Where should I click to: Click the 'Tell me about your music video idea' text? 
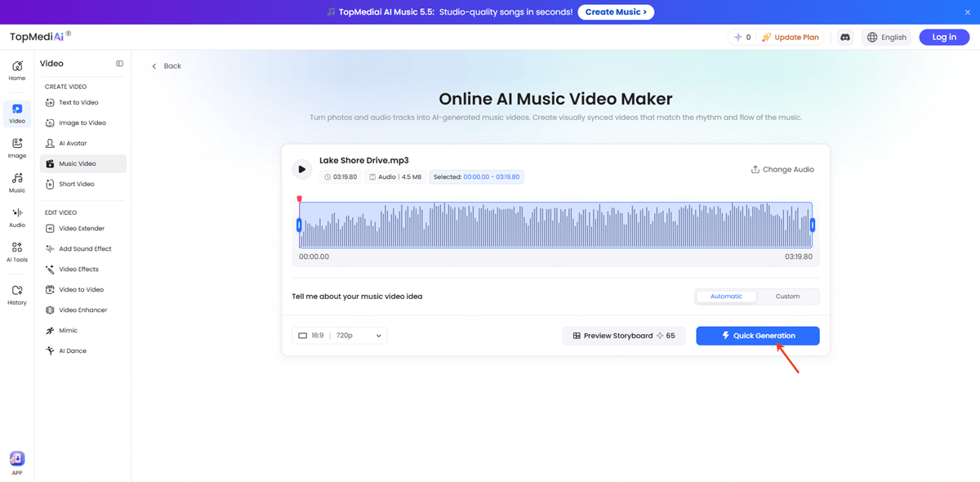[x=357, y=297]
